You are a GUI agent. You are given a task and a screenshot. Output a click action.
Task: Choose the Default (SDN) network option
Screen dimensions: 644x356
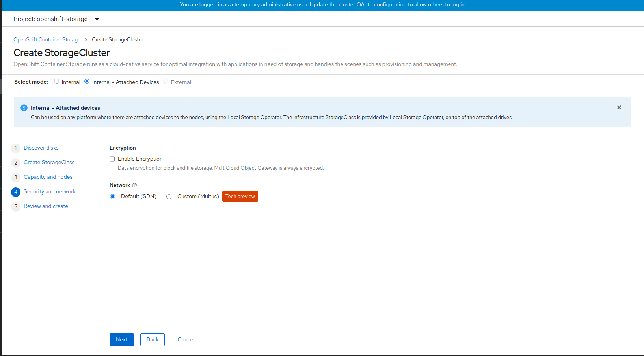point(113,197)
